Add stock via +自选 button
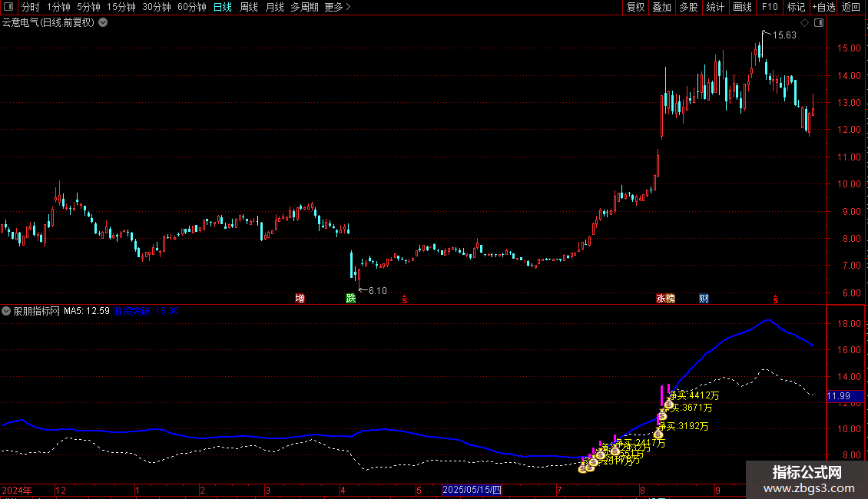Viewport: 868px width, 499px height. coord(823,7)
